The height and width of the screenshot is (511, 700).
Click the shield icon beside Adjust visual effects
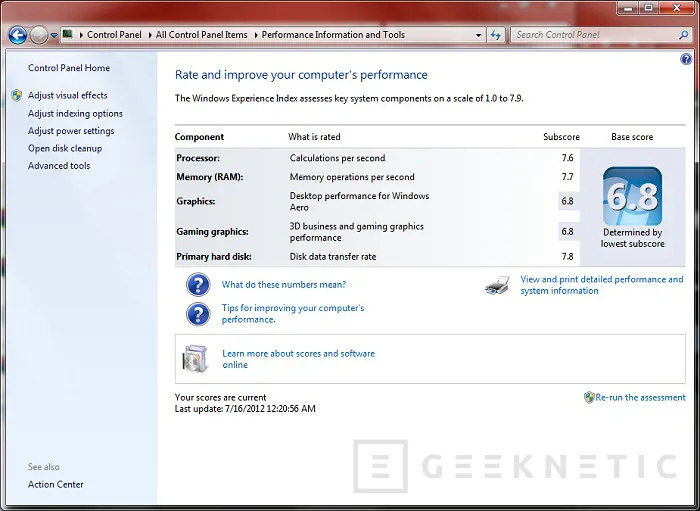pos(17,95)
